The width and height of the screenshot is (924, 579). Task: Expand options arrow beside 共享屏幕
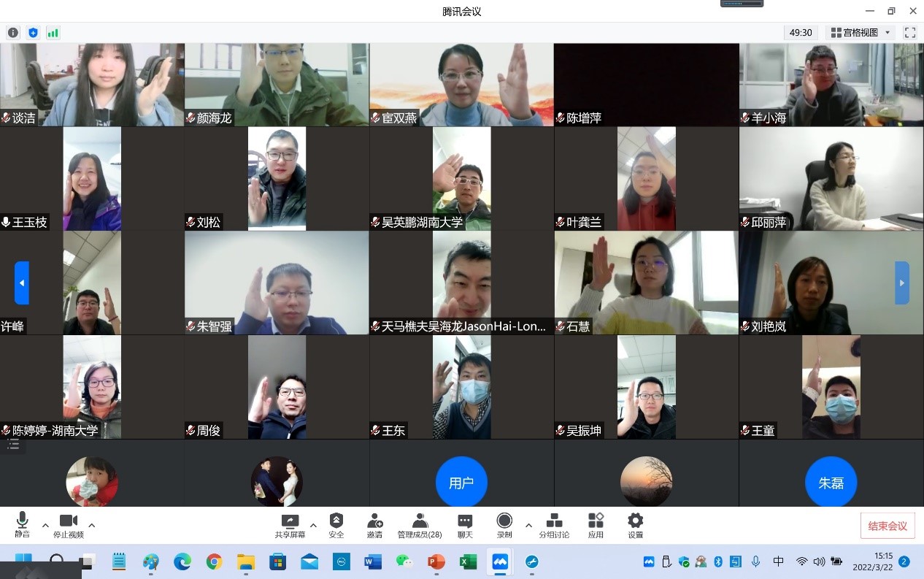pos(313,525)
